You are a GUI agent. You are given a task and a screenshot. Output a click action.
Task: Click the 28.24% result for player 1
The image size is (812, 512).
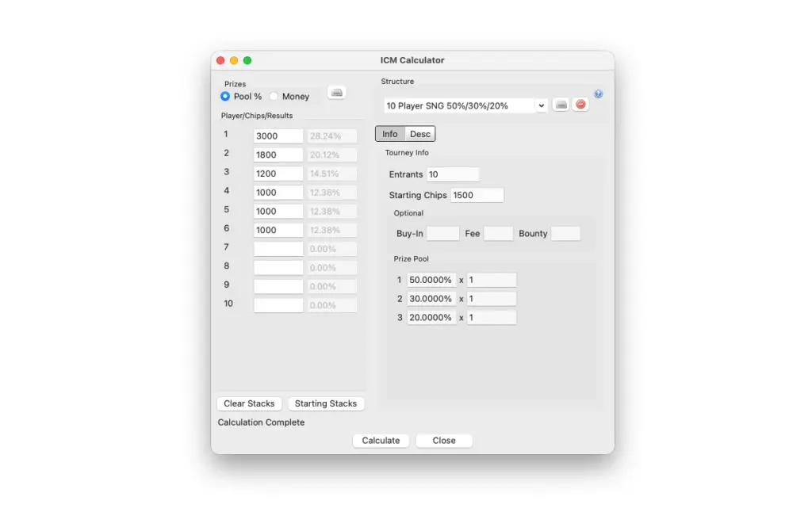[331, 136]
